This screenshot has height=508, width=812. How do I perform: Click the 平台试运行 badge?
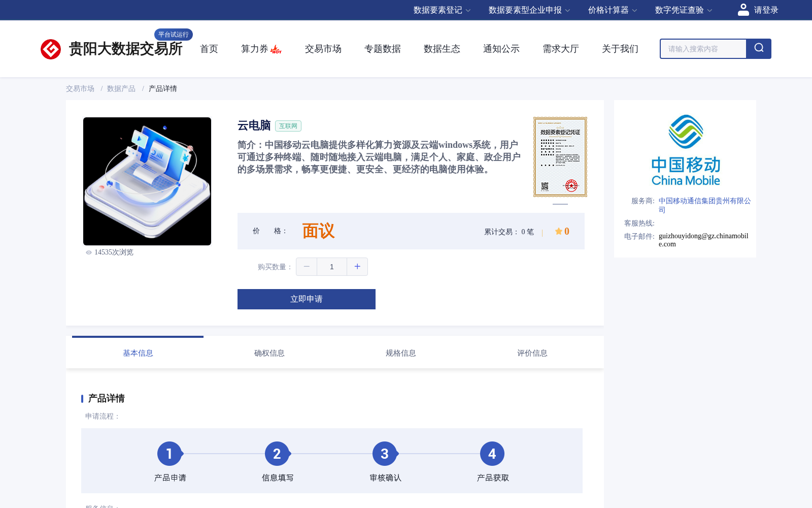coord(174,35)
